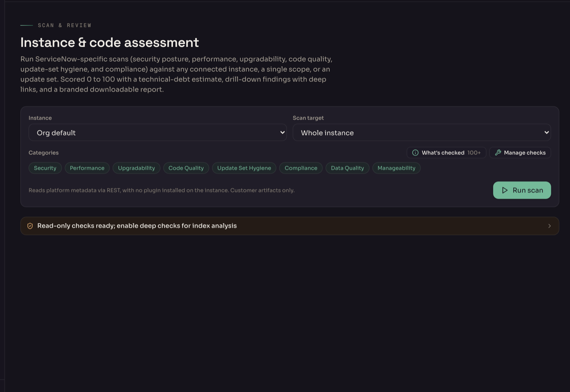Viewport: 570px width, 392px height.
Task: Expand the read-only checks banner chevron
Action: [x=549, y=226]
